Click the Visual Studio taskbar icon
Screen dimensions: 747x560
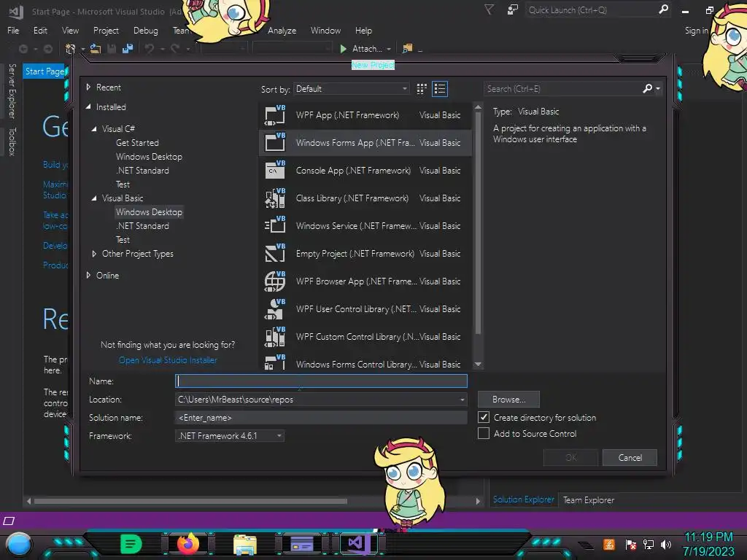coord(359,543)
